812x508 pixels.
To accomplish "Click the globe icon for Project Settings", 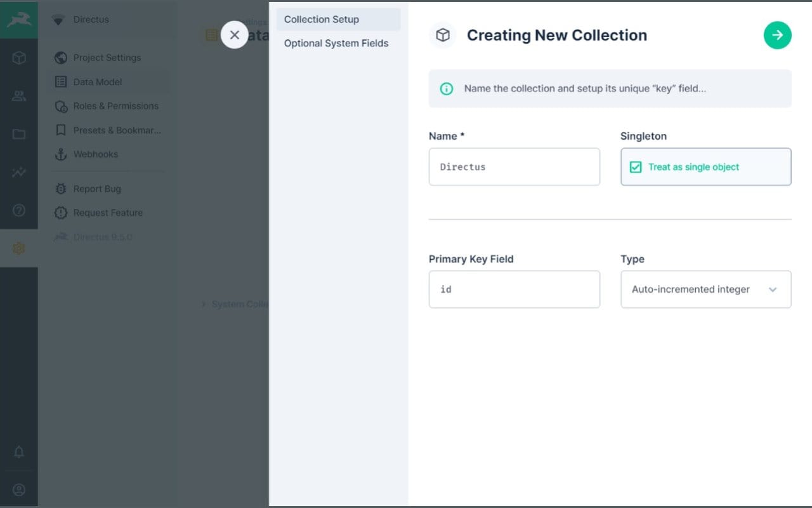I will 61,58.
